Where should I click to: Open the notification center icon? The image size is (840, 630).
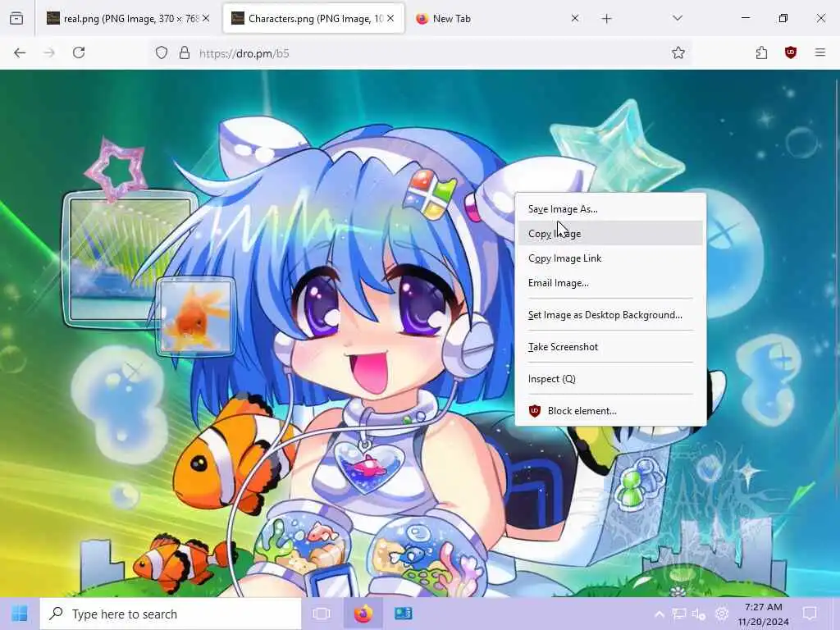(810, 614)
